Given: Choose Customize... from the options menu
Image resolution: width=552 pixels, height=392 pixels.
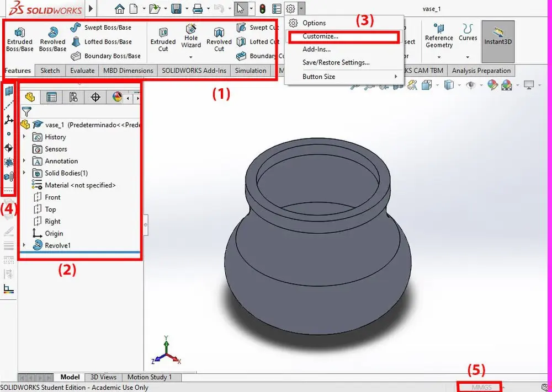Looking at the screenshot, I should pyautogui.click(x=320, y=36).
